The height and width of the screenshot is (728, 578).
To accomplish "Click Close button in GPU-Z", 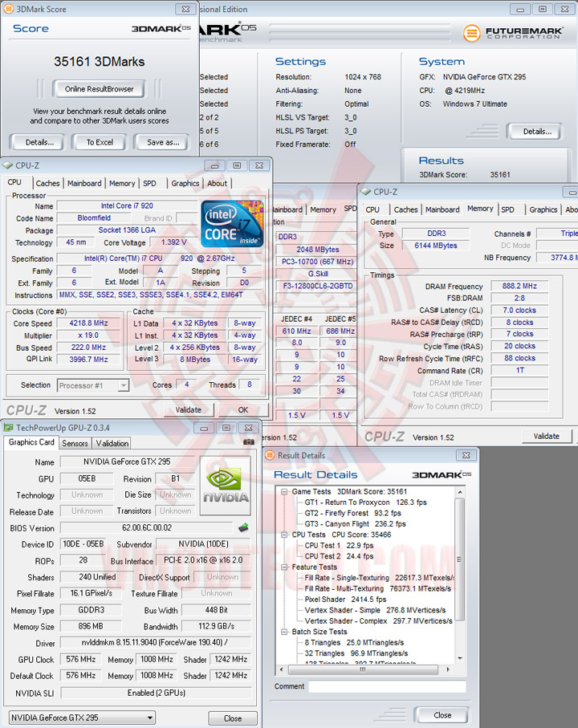I will tap(233, 718).
